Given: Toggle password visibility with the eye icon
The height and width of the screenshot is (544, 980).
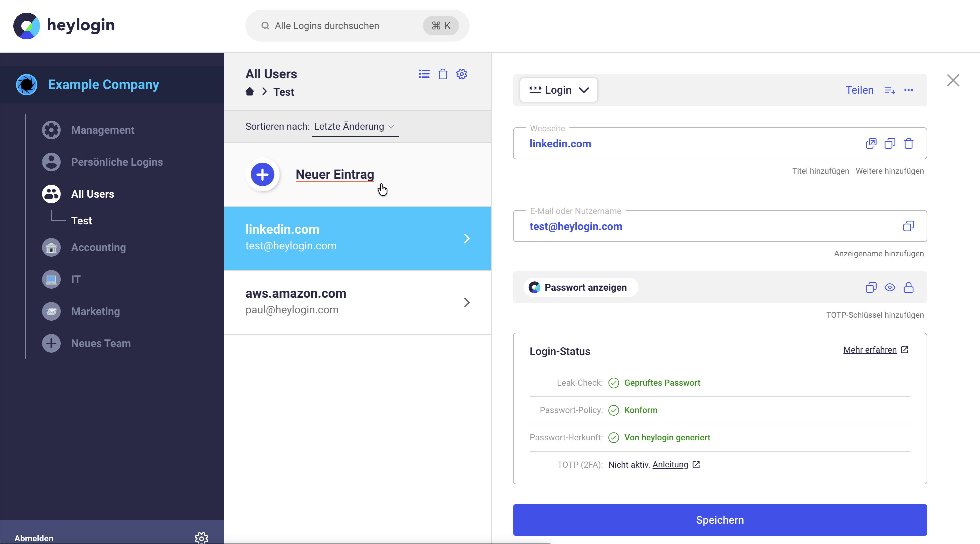Looking at the screenshot, I should tap(890, 287).
